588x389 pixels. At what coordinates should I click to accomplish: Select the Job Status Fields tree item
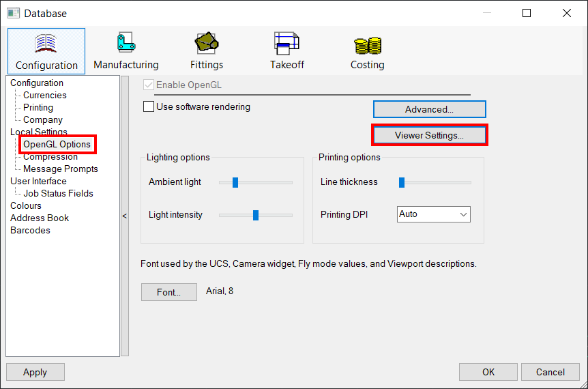(x=58, y=193)
